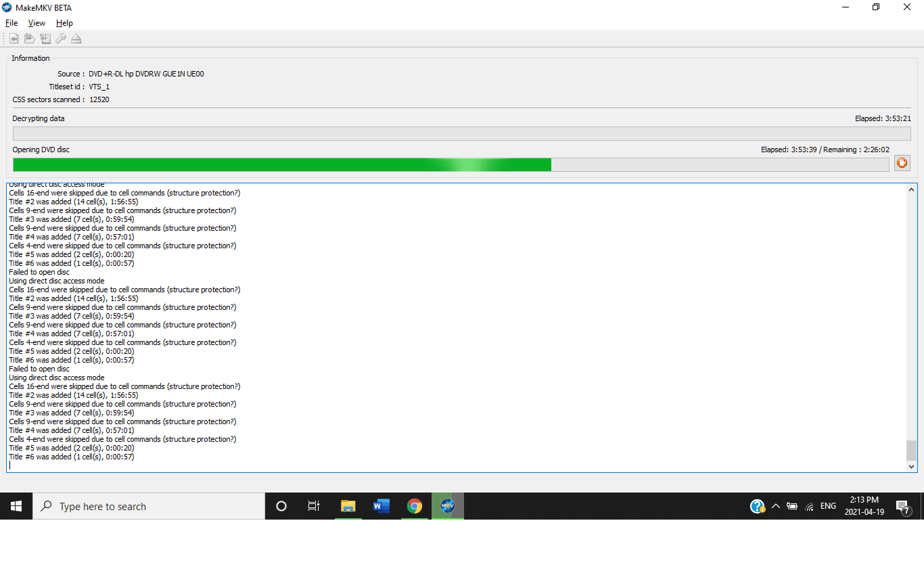Click the last log line Title #6 was added
924x571 pixels.
71,457
